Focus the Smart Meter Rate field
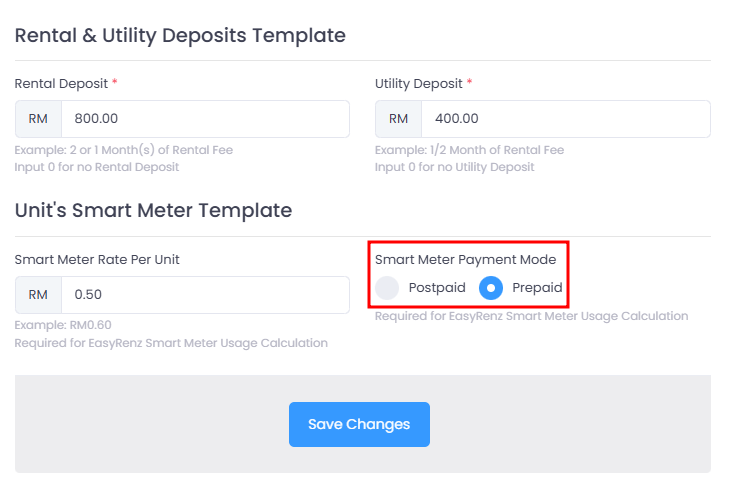Viewport: 735px width, 498px height. [205, 295]
